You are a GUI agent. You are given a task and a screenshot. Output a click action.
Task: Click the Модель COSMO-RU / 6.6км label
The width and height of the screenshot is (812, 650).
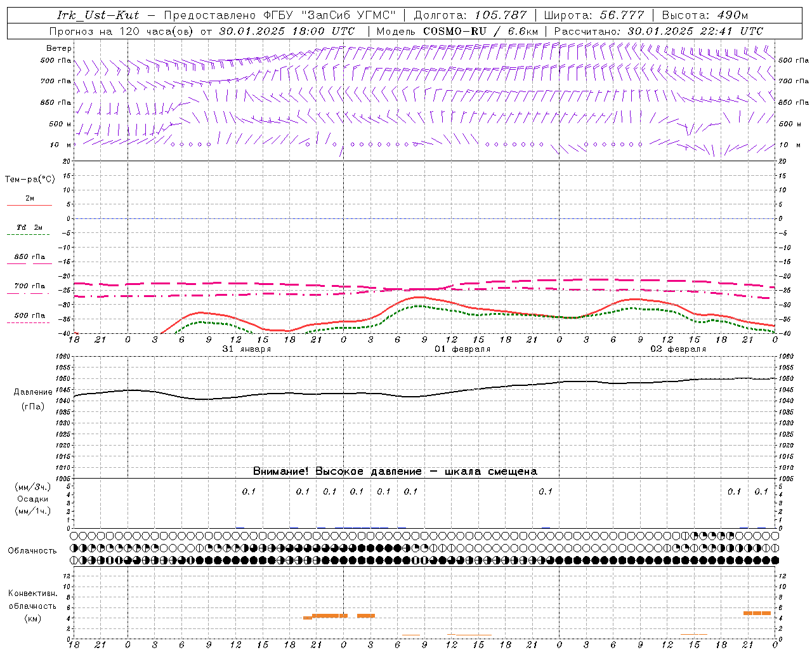coord(457,31)
